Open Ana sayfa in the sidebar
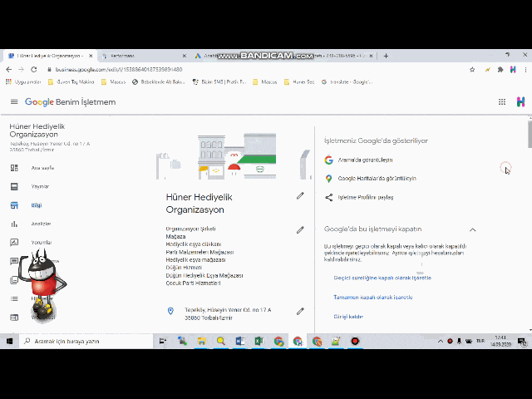532x399 pixels. point(42,168)
